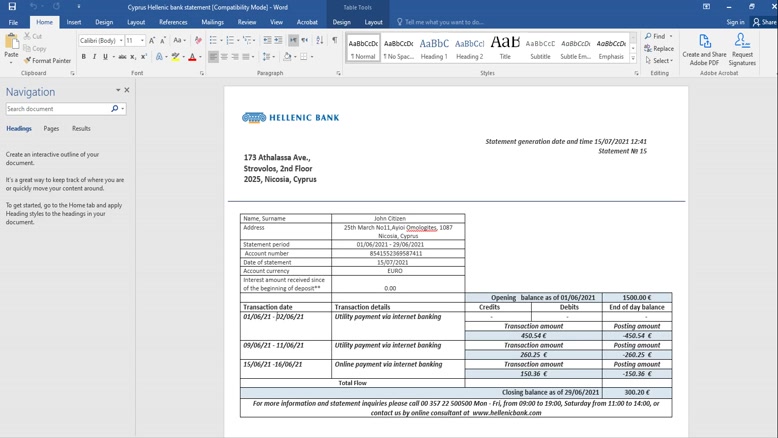Screen dimensions: 778x438
Task: Apply the Heading 1 style
Action: (434, 47)
